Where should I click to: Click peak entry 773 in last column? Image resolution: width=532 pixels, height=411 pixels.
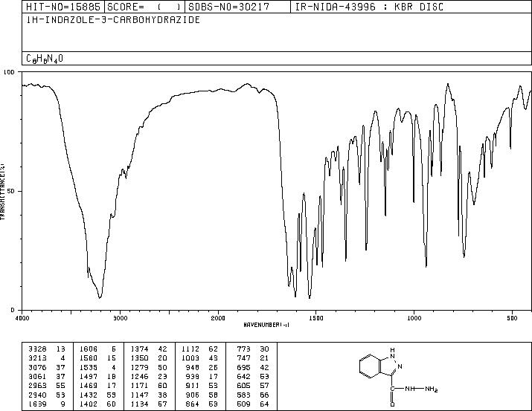tap(253, 349)
